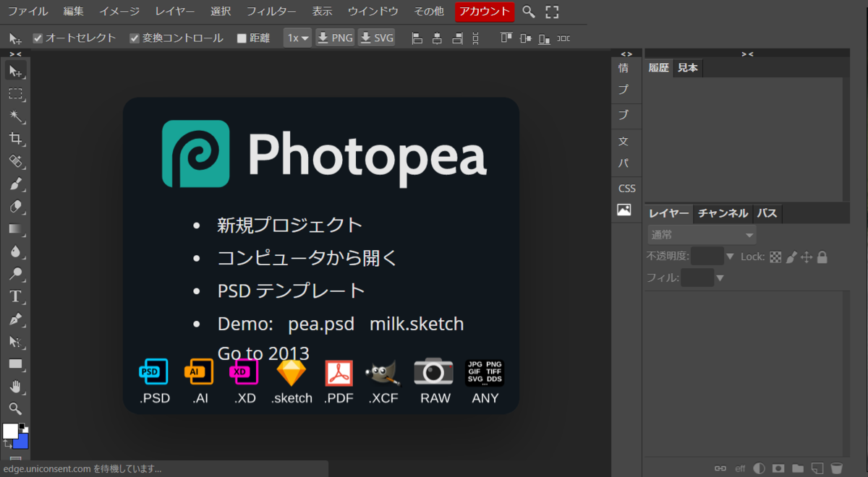Toggle lock transparent pixels checkerboard icon
This screenshot has height=477, width=868.
pyautogui.click(x=775, y=257)
